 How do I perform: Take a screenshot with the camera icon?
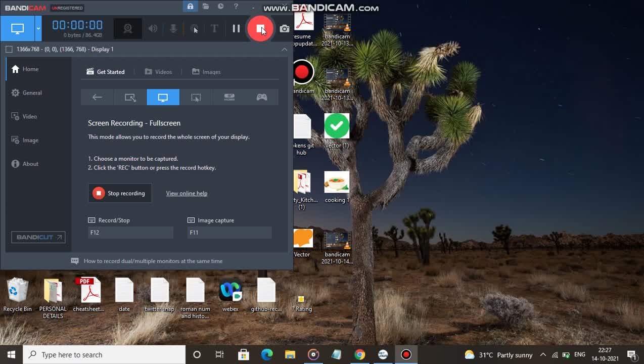[285, 29]
